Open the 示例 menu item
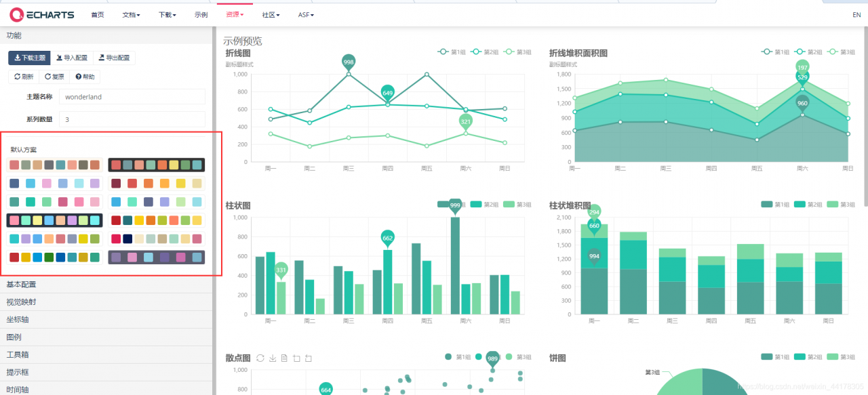868x395 pixels. pos(201,14)
